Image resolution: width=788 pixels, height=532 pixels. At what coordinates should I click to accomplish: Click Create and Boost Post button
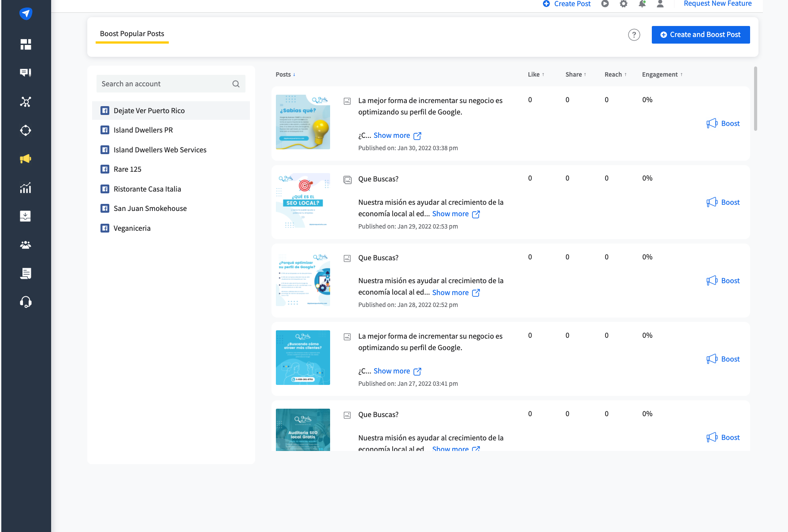click(700, 35)
